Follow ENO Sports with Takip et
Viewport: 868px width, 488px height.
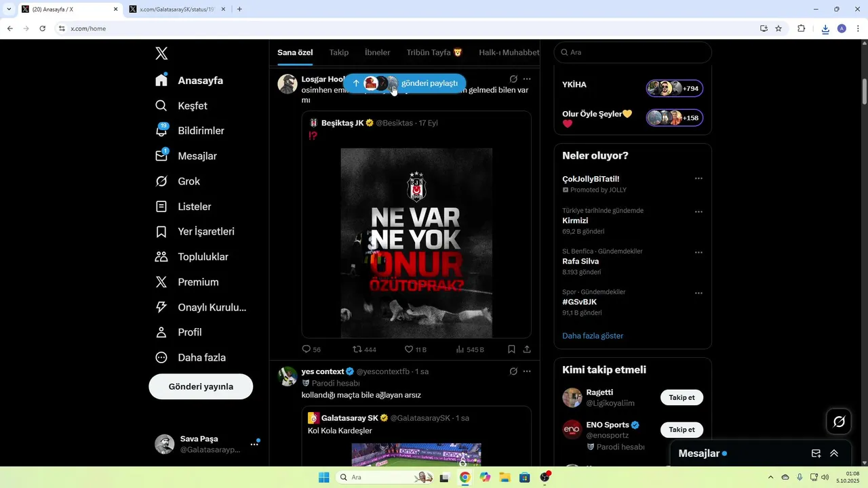[x=682, y=430]
